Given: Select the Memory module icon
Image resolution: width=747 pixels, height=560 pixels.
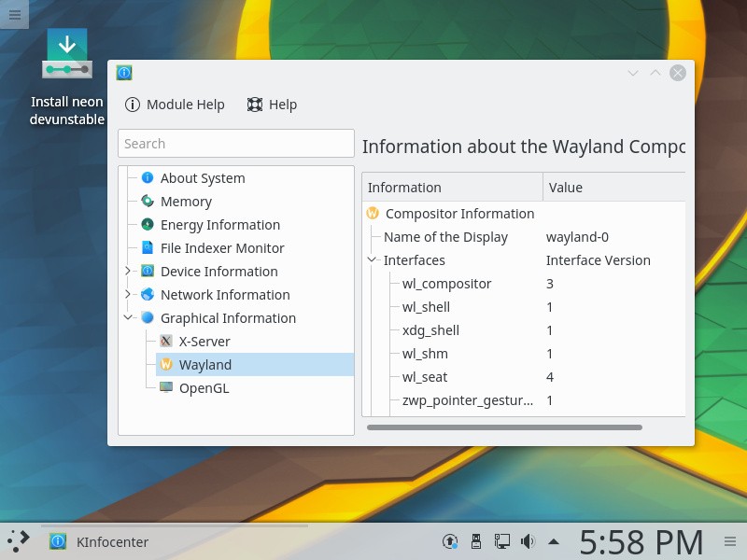Looking at the screenshot, I should click(x=148, y=202).
